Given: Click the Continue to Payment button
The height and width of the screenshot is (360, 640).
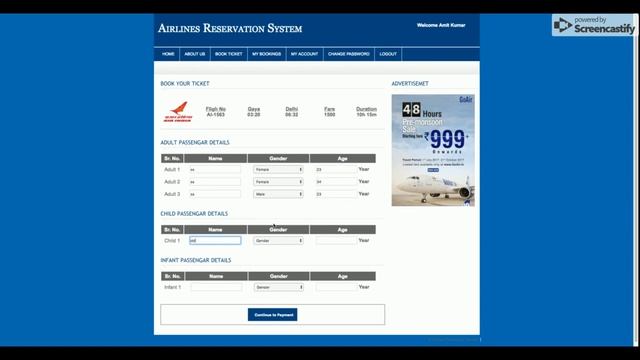Looking at the screenshot, I should pyautogui.click(x=273, y=315).
